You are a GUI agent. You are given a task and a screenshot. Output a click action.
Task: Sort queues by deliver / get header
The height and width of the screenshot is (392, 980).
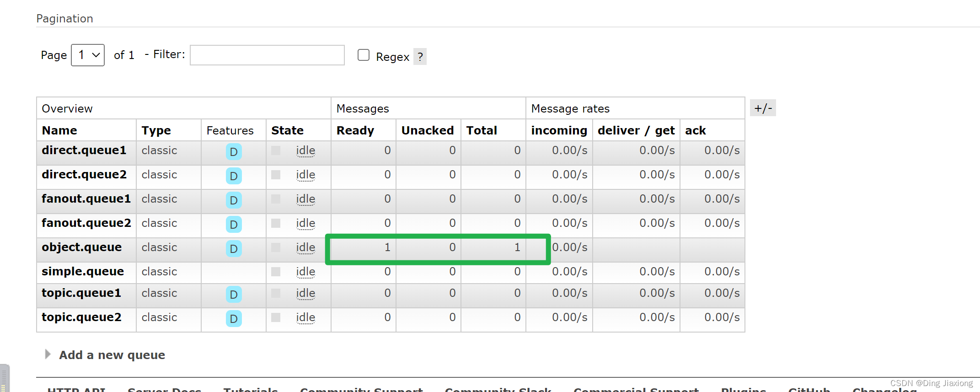point(636,130)
